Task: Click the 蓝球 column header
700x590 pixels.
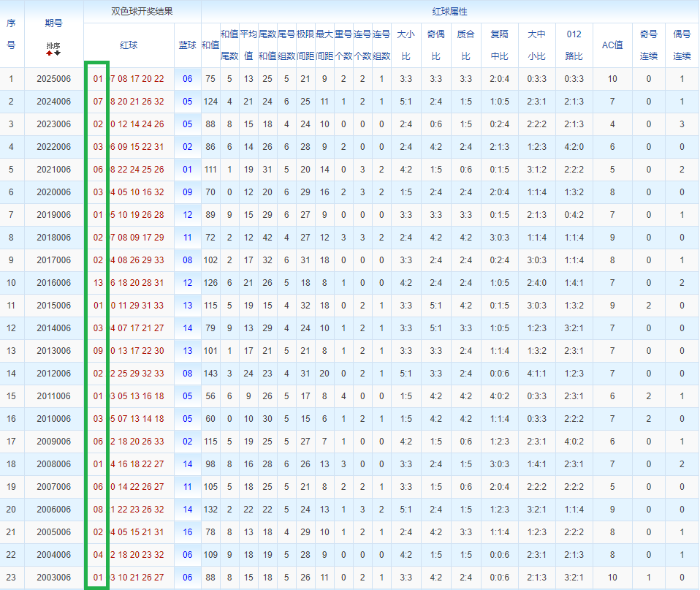Action: (x=188, y=45)
